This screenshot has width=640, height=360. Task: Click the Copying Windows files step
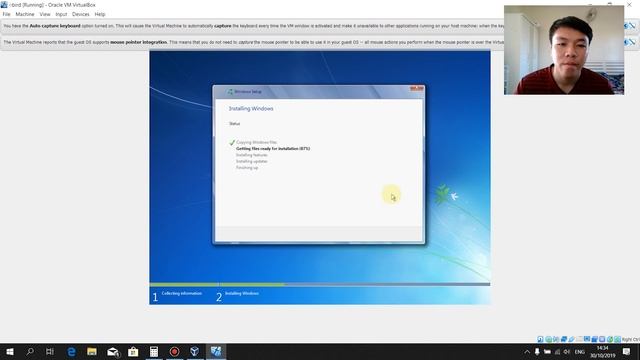tap(256, 142)
